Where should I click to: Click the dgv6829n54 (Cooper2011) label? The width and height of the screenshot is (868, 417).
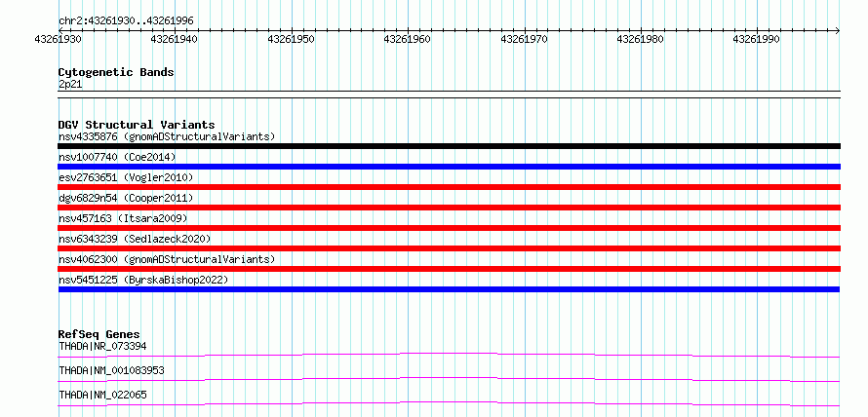pyautogui.click(x=126, y=198)
